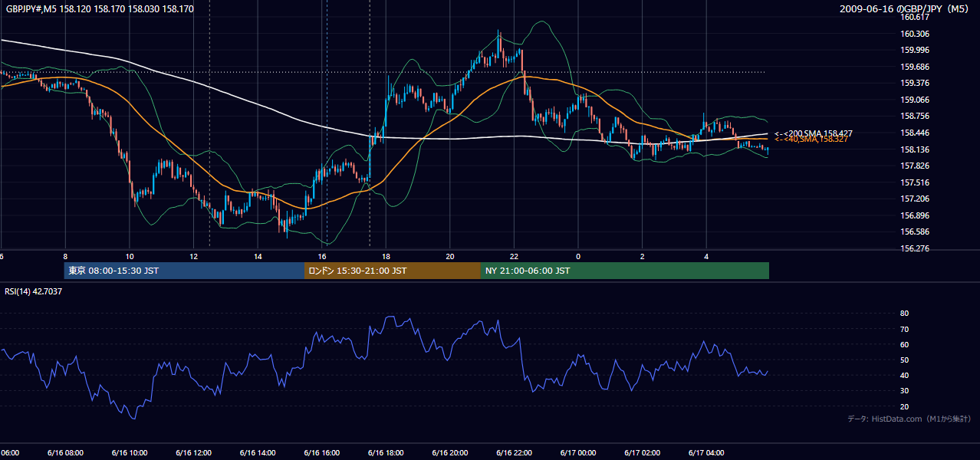Click hour tick 10 under the price chart
The image size is (980, 460).
(130, 256)
